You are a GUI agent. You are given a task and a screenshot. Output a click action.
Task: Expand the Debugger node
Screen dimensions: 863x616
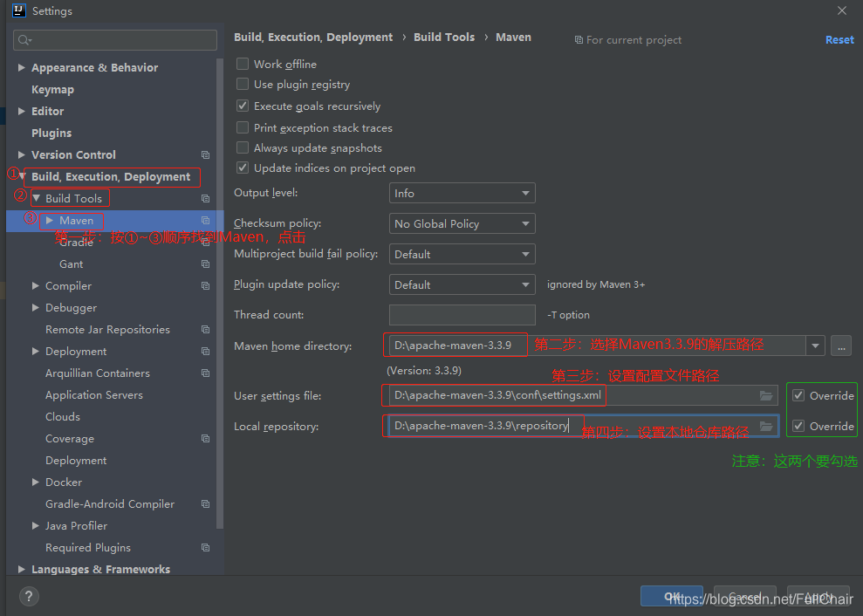[x=35, y=308]
